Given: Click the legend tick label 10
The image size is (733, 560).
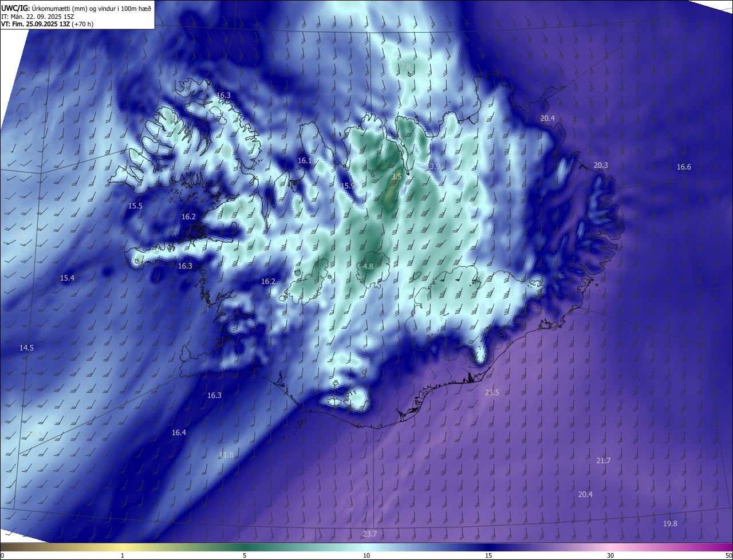Looking at the screenshot, I should pos(366,555).
